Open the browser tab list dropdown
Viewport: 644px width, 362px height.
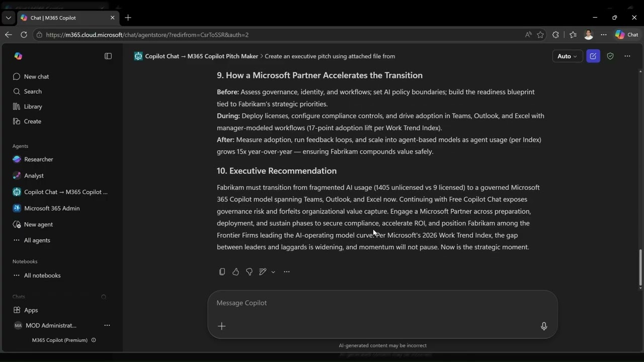tap(8, 18)
